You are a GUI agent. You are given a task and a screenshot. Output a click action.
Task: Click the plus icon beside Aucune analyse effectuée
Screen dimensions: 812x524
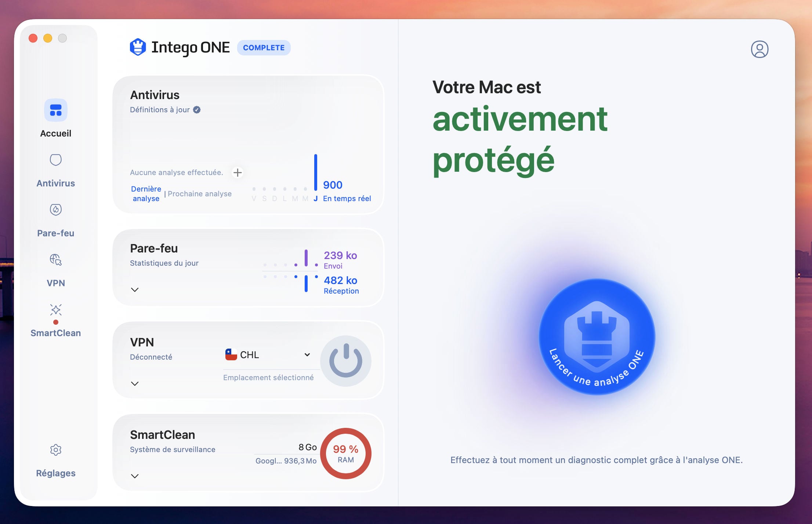click(x=238, y=172)
